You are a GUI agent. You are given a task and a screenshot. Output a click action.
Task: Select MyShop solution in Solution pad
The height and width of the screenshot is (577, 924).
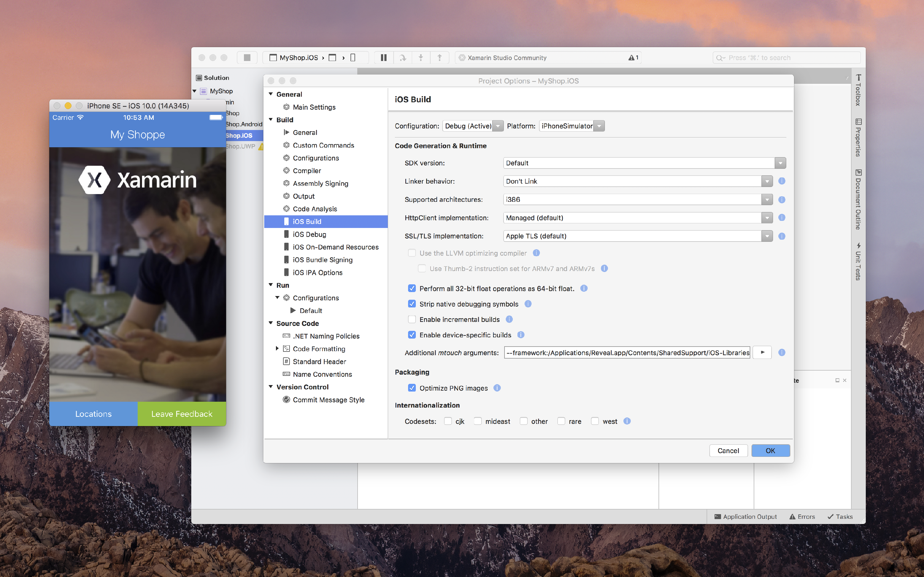(x=221, y=91)
